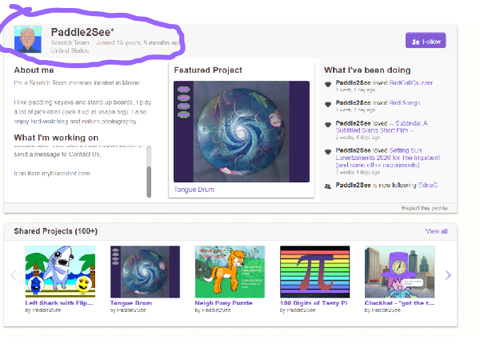Screen dimensions: 480x360
Task: Click the Follow button
Action: pos(426,40)
